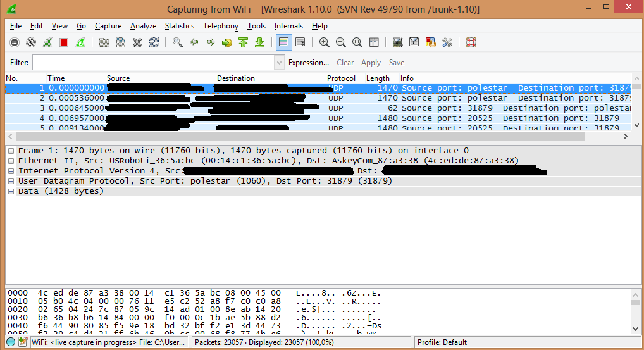
Task: Click the resize all columns icon
Action: [x=374, y=42]
